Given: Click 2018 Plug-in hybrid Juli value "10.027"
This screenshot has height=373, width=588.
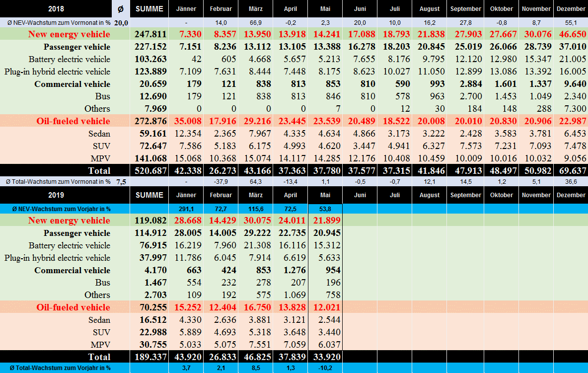Looking at the screenshot, I should coord(396,72).
